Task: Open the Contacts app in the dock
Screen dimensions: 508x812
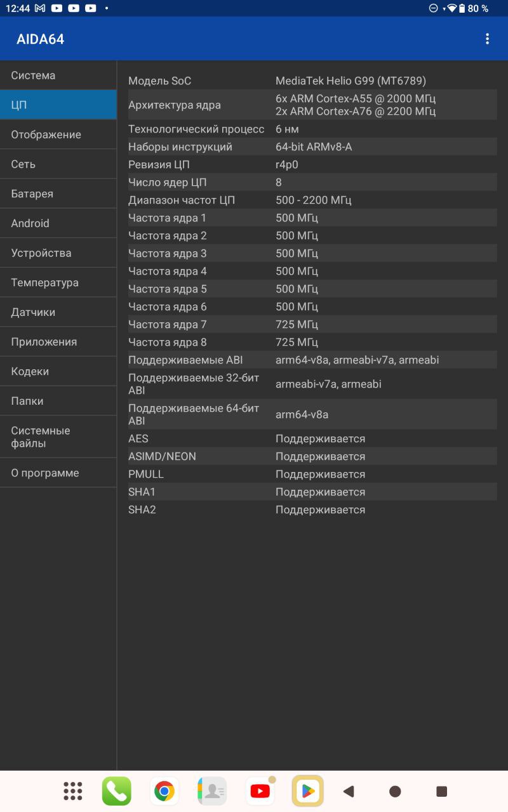Action: pyautogui.click(x=212, y=791)
